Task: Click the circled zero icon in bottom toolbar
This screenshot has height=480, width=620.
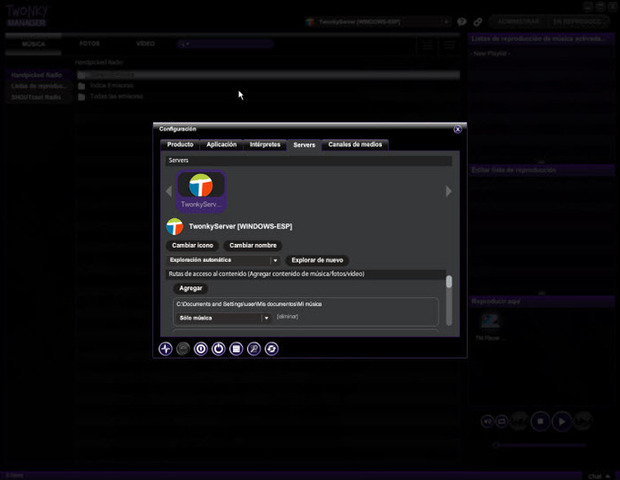Action: [x=201, y=349]
